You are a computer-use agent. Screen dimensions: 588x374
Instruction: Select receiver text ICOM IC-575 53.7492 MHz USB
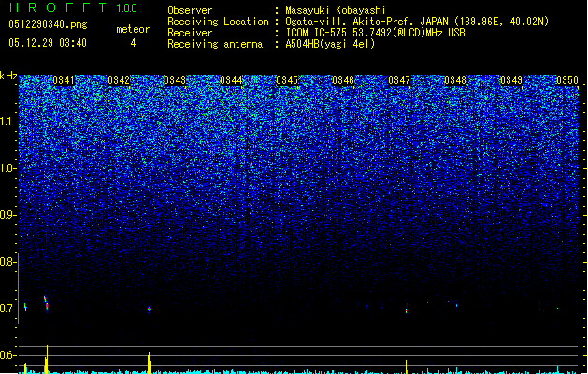pos(376,33)
